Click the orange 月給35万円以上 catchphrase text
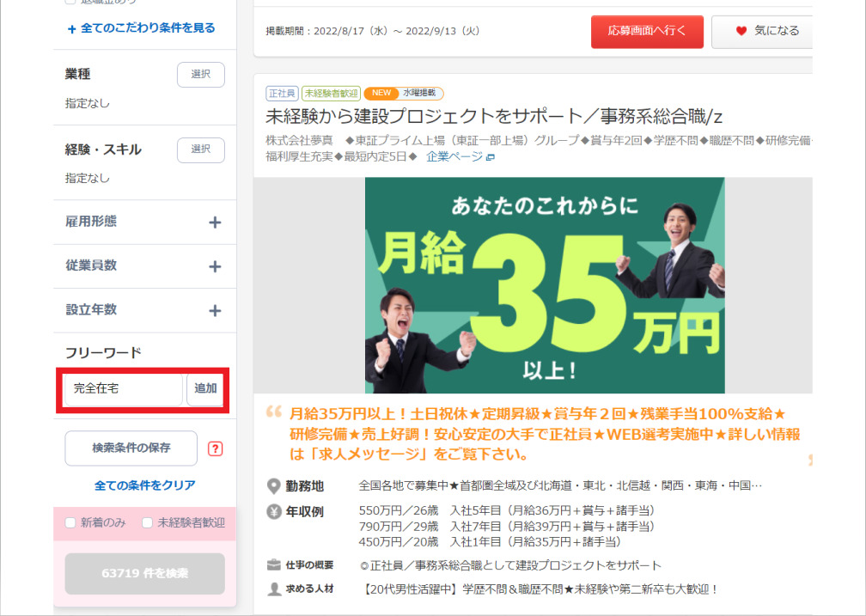Screen dimensions: 866x616 (544, 434)
